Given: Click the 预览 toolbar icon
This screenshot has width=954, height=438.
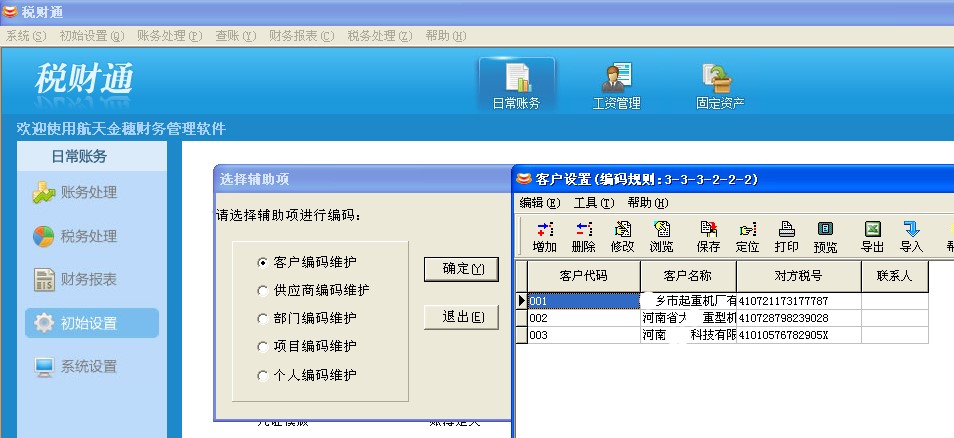Looking at the screenshot, I should point(825,237).
